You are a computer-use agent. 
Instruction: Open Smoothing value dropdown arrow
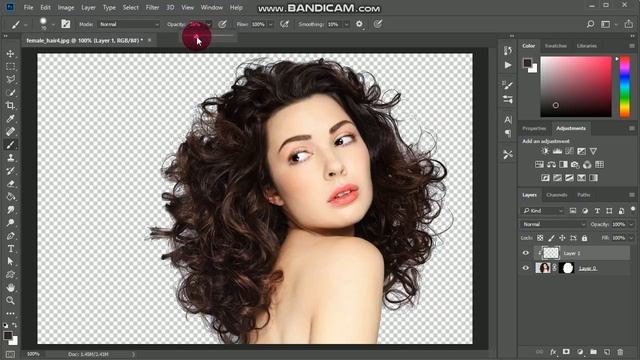[346, 24]
